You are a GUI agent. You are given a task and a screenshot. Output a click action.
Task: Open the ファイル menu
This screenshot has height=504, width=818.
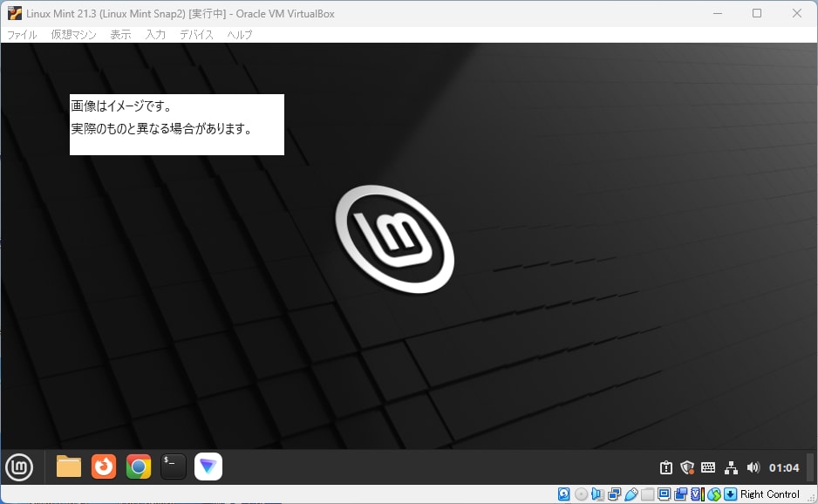click(22, 34)
